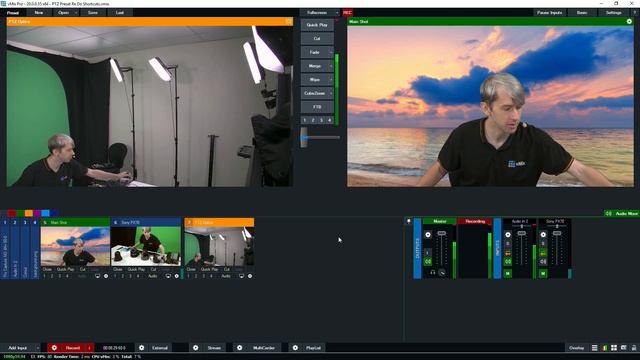The image size is (640, 360).
Task: Toggle the Audio In 2 solo button
Action: pos(508,244)
